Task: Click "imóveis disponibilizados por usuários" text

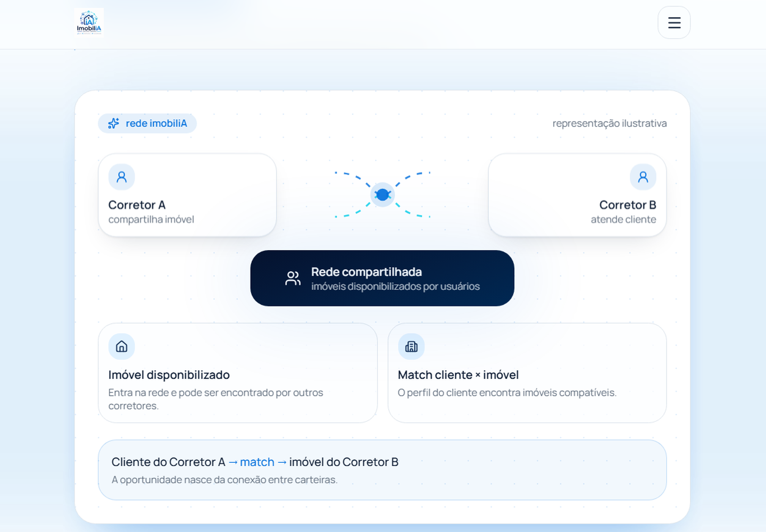Action: (x=395, y=286)
